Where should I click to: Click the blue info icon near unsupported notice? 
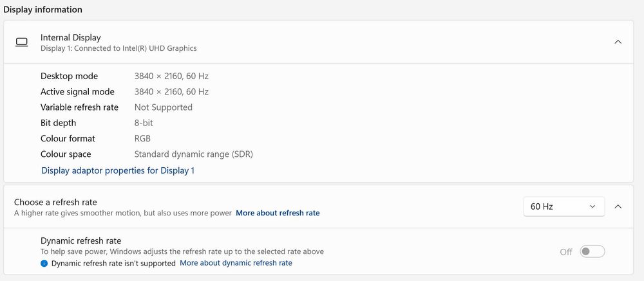tap(44, 264)
